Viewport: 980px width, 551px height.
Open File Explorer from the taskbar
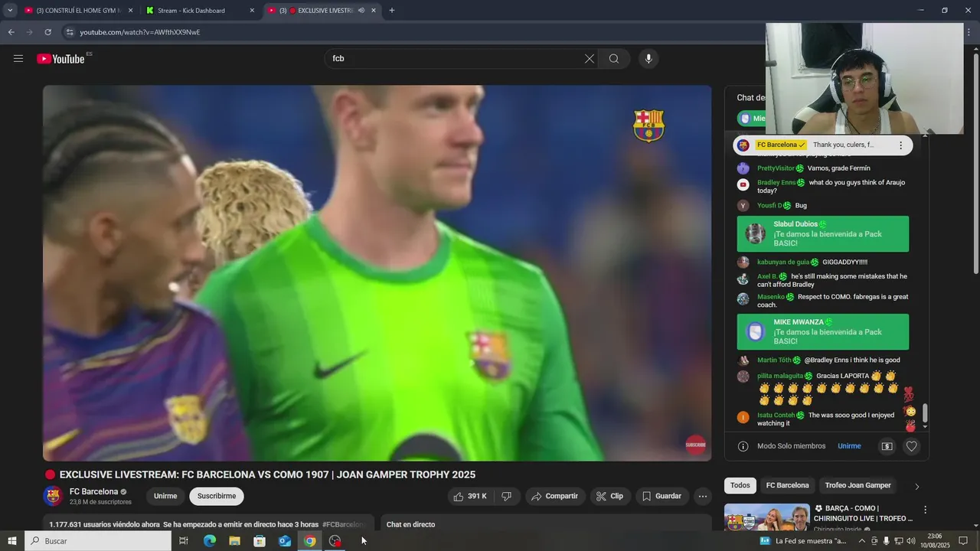234,541
